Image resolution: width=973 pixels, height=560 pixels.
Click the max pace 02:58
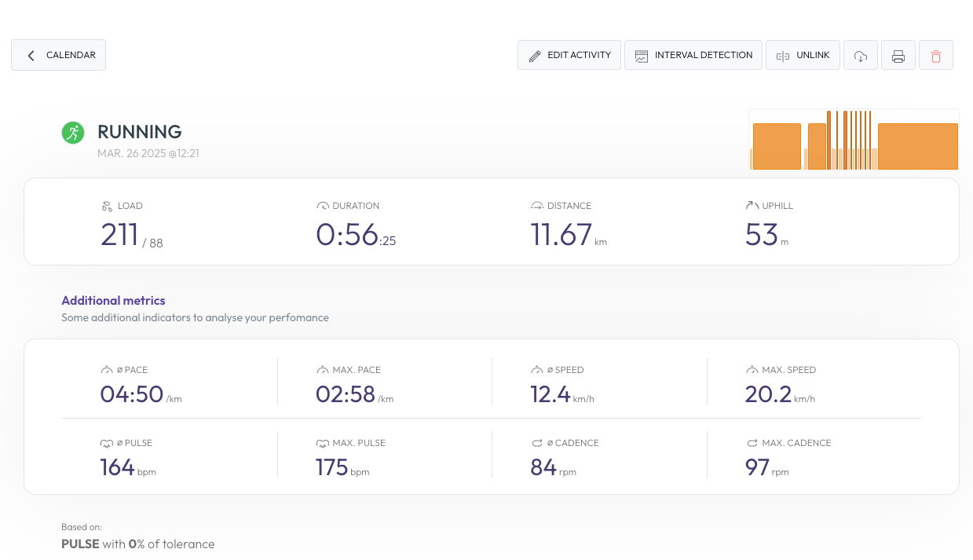tap(346, 394)
